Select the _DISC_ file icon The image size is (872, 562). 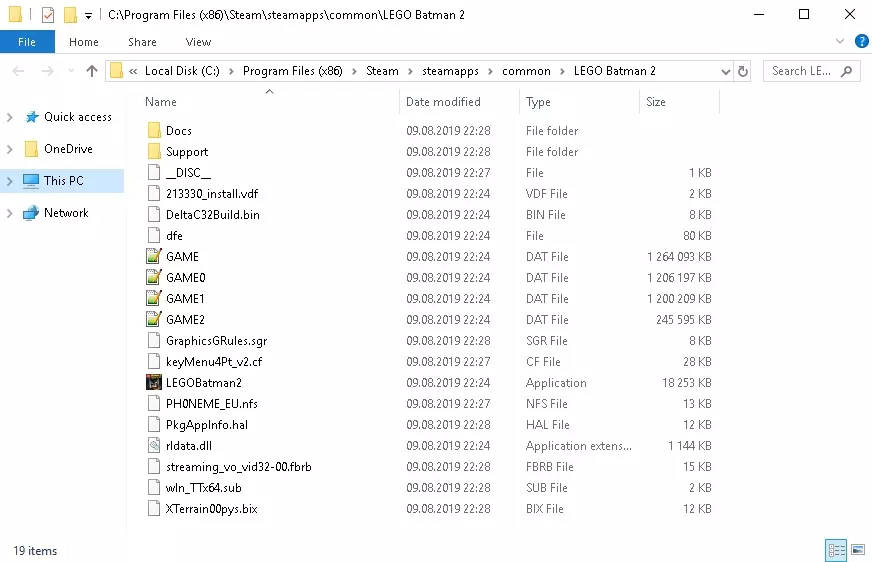(x=153, y=172)
